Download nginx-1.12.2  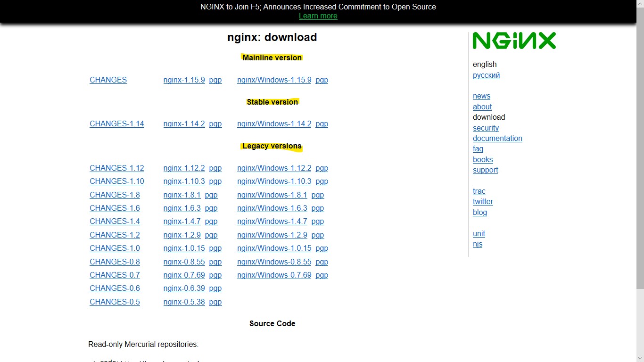point(184,168)
